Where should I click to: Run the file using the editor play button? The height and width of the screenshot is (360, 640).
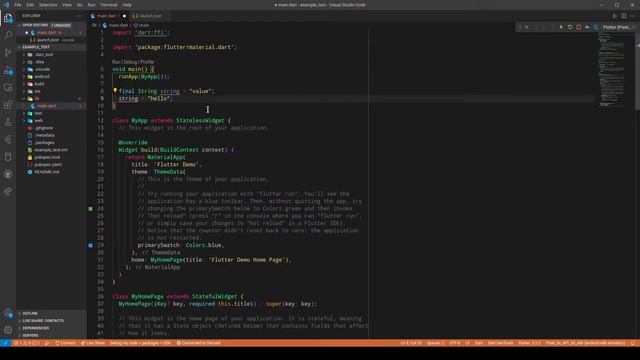[615, 16]
